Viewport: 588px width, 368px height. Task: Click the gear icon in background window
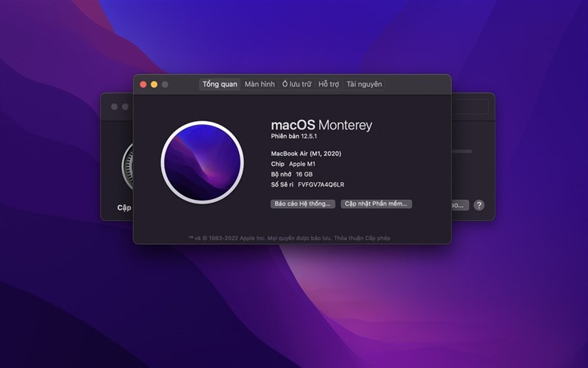coord(127,166)
